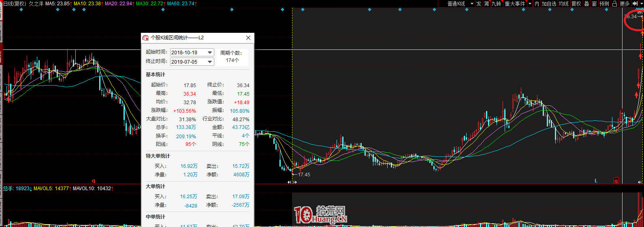The width and height of the screenshot is (644, 227).
Task: Click the 特大单 净额 value 4608万
Action: coord(242,175)
